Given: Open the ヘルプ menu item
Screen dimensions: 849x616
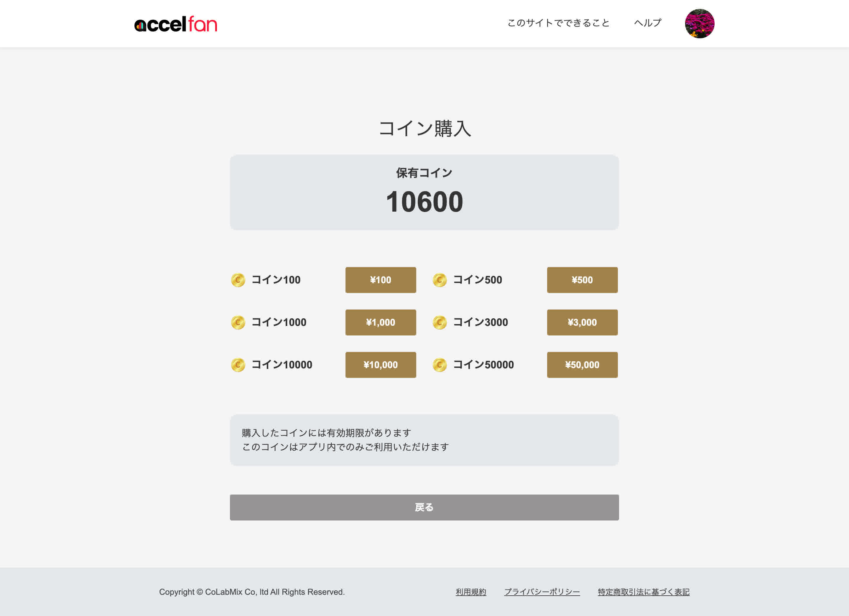Looking at the screenshot, I should (647, 22).
